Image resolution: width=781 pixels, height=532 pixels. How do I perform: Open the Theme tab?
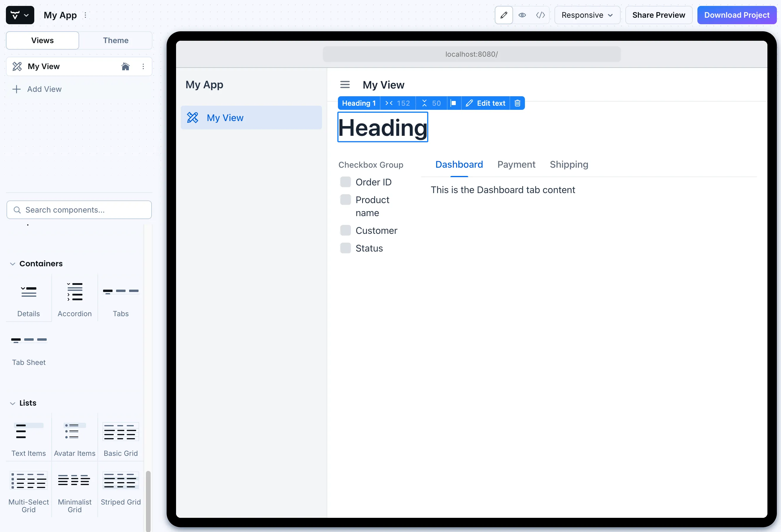point(115,40)
